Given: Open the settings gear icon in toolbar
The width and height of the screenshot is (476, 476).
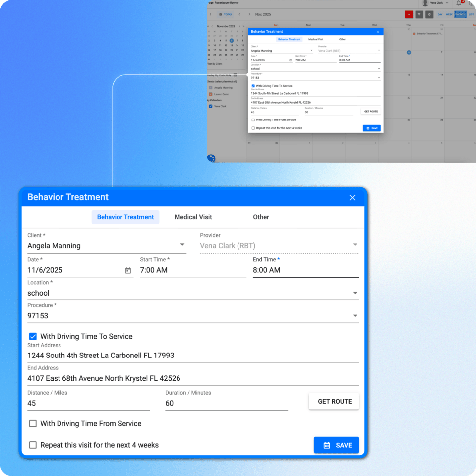Looking at the screenshot, I should [x=429, y=14].
